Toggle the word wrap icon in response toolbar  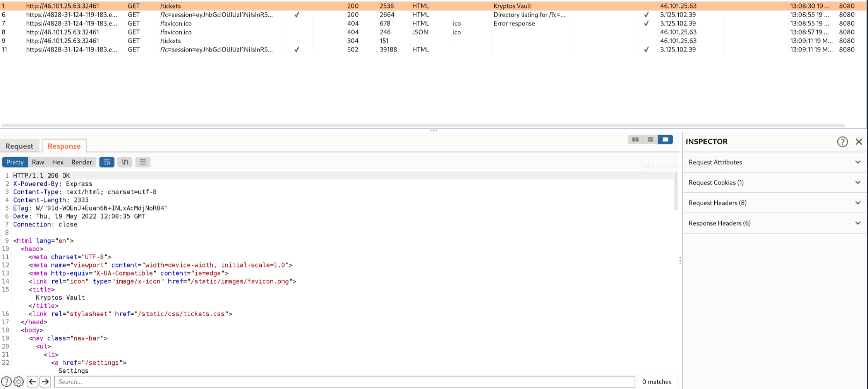click(106, 162)
